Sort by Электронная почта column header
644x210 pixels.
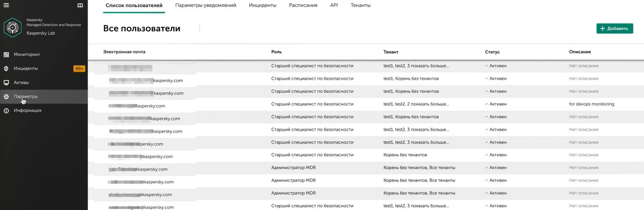point(124,52)
